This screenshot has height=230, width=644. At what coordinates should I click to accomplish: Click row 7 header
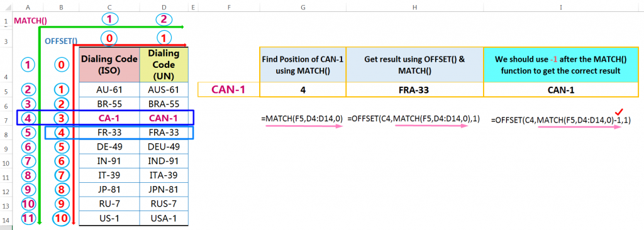coord(6,121)
